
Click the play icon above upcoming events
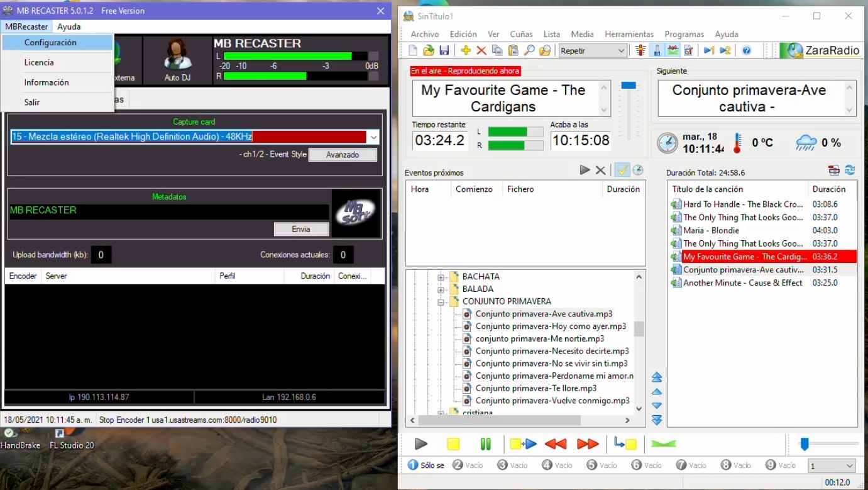pos(585,170)
